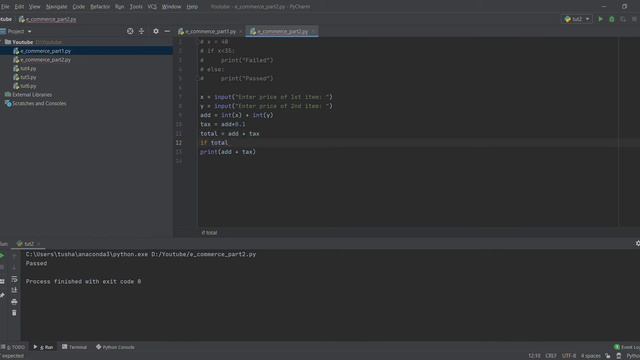This screenshot has width=640, height=360.
Task: Open the Project panel settings gear
Action: coord(156,31)
